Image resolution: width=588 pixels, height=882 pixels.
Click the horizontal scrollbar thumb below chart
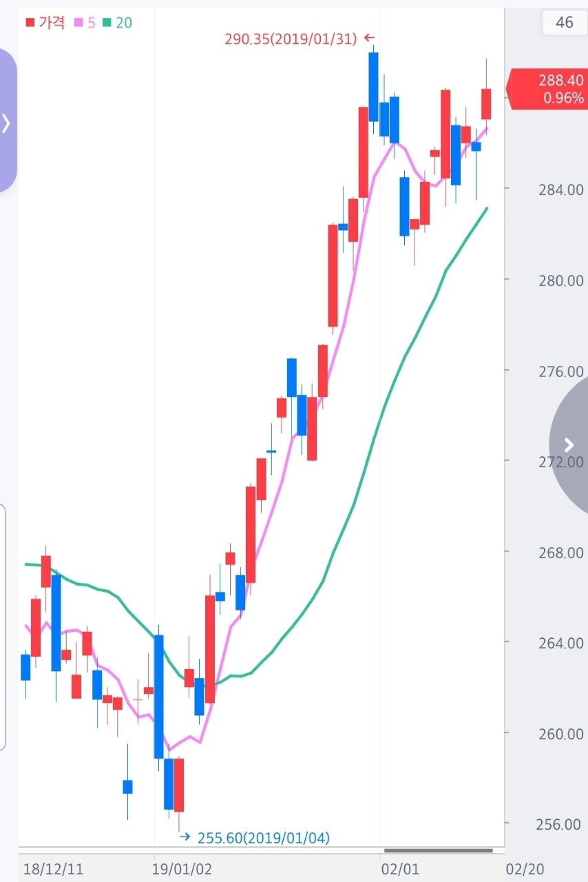(x=439, y=850)
